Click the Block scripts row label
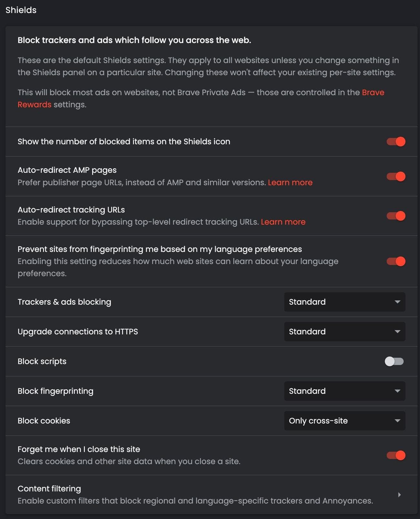420x519 pixels. pos(42,361)
